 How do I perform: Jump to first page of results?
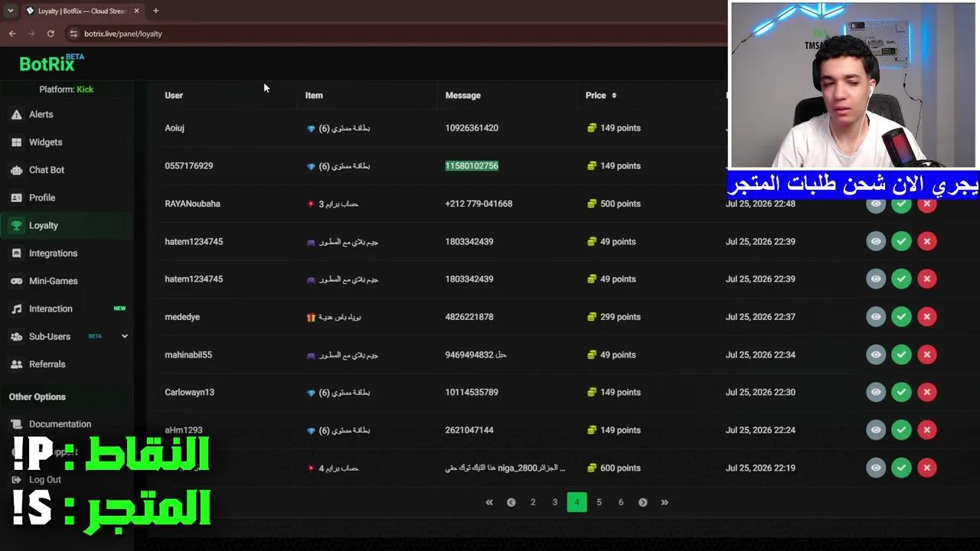point(489,502)
